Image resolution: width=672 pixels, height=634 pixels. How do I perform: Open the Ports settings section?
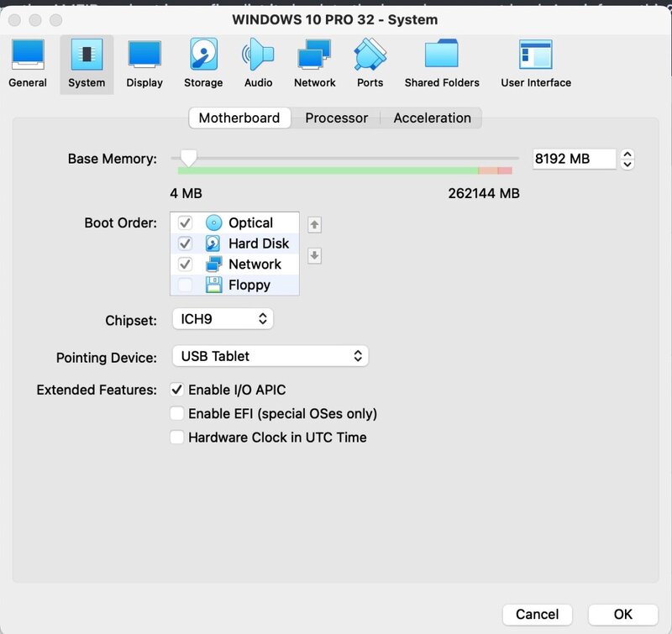[x=370, y=64]
